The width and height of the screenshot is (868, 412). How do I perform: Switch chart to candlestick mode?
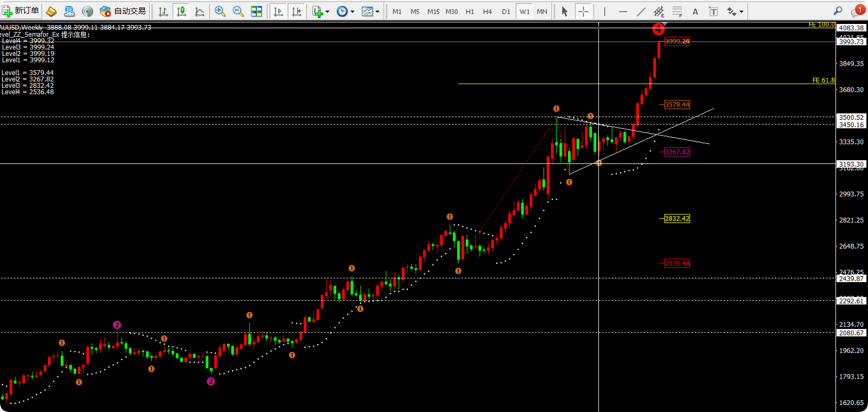182,11
